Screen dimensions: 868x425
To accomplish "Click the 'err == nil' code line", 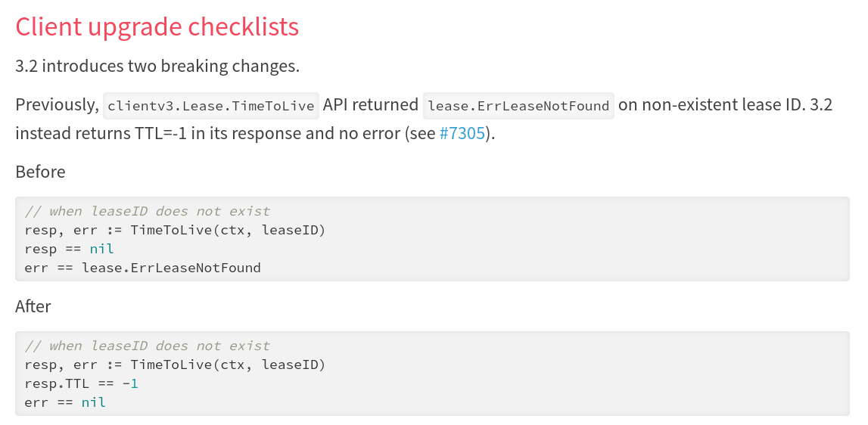I will (x=65, y=402).
